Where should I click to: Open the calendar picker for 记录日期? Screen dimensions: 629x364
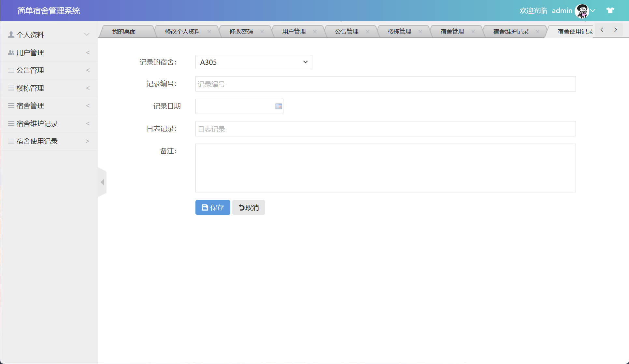[278, 106]
